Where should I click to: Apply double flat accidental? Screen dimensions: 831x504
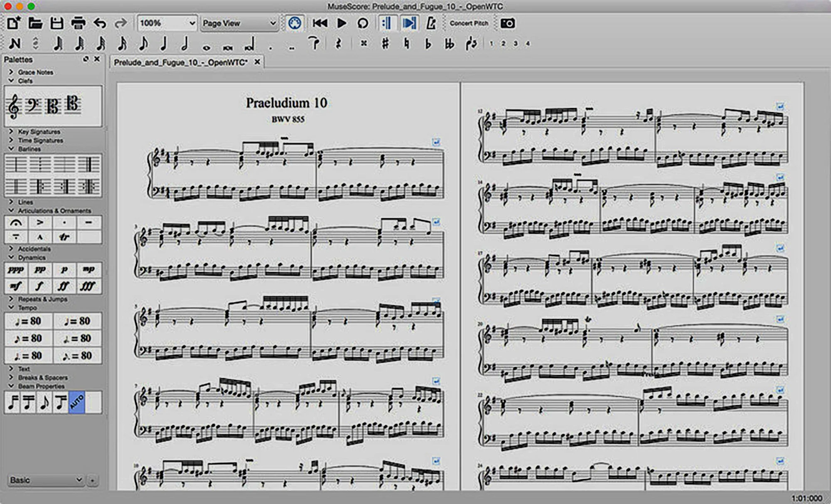pos(449,43)
